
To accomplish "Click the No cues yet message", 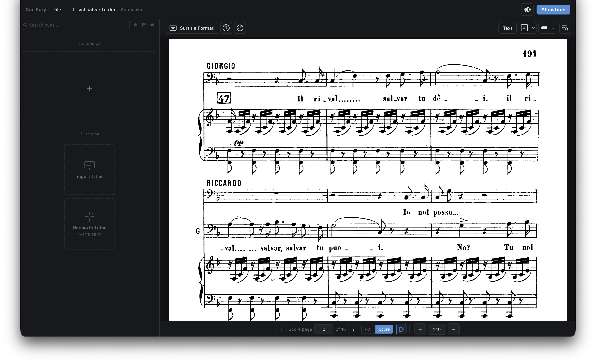I will [x=90, y=43].
